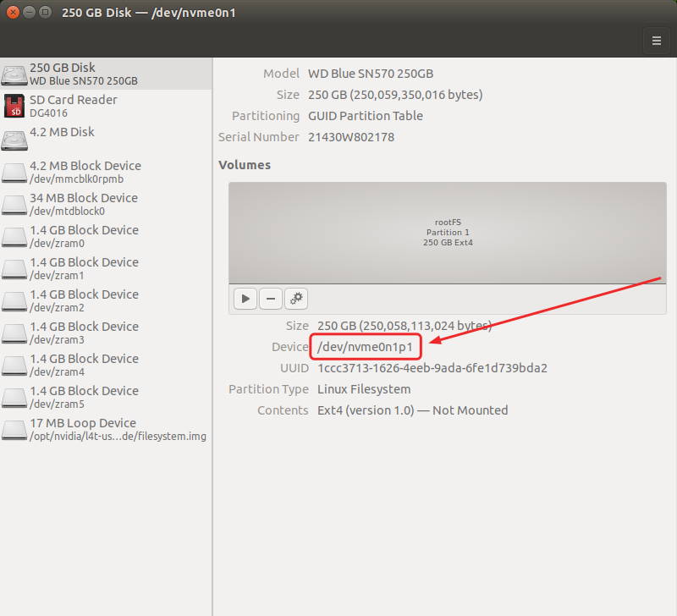Image resolution: width=677 pixels, height=616 pixels.
Task: Mount the selected partition with play button
Action: [x=245, y=299]
